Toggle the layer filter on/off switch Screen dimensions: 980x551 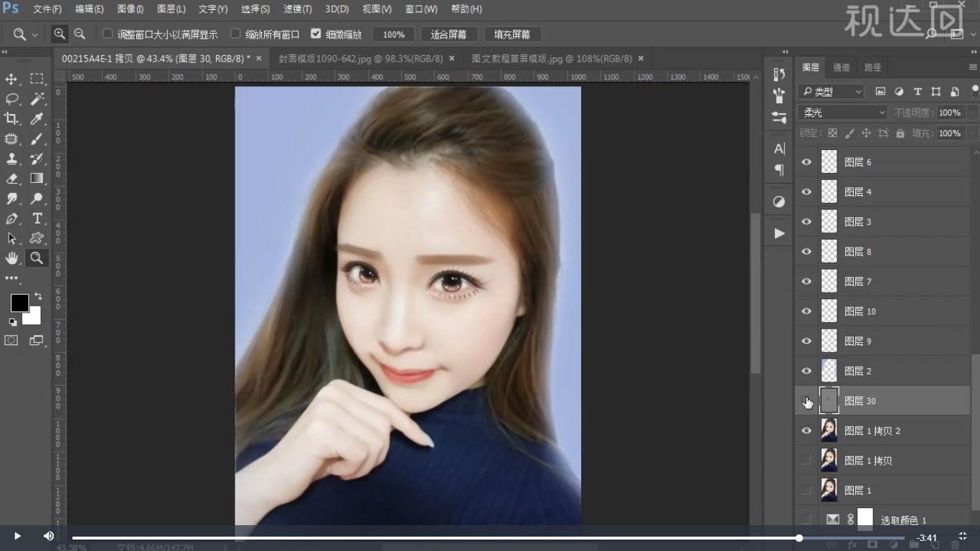pyautogui.click(x=975, y=90)
